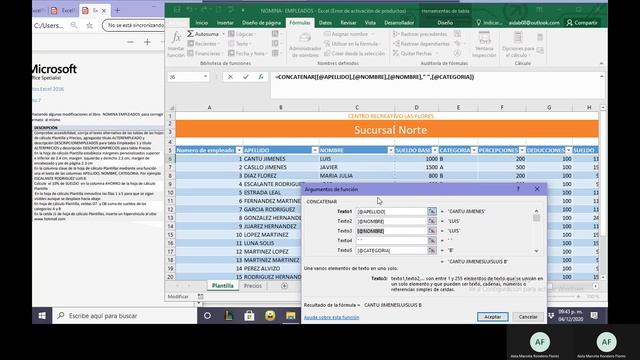Screen dimensions: 640x360
Task: Switch to Datos ribbon tab
Action: coord(325,23)
